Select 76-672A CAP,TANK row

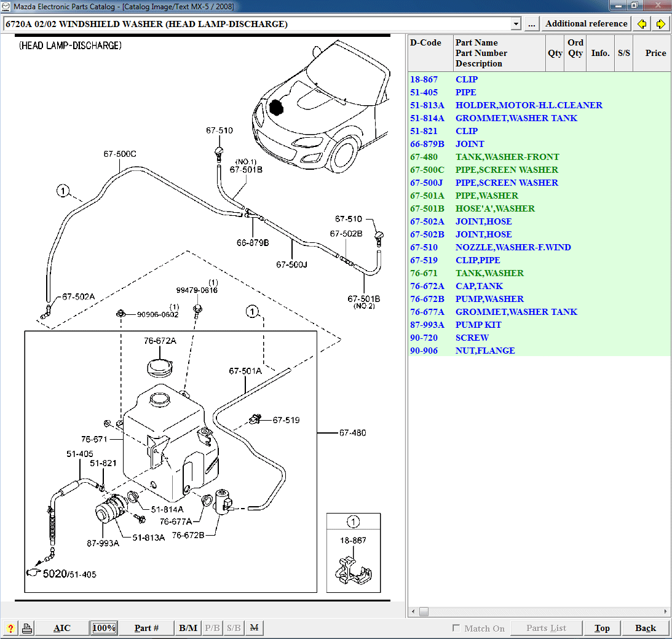point(539,286)
